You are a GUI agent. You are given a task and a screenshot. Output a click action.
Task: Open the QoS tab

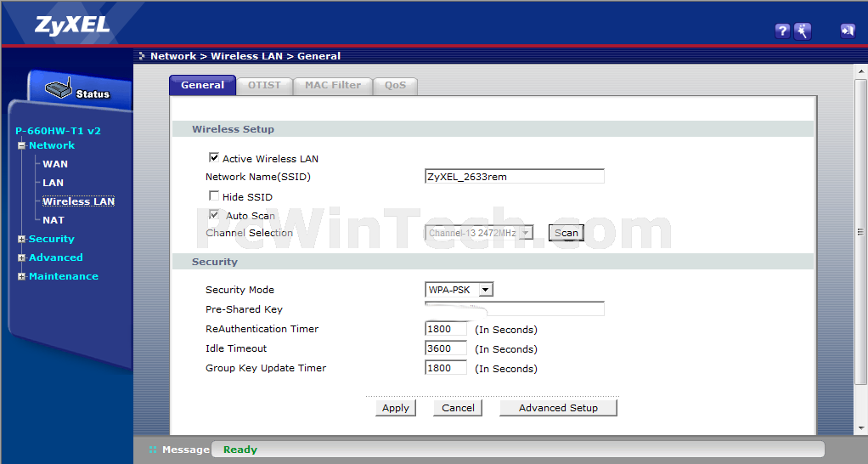pyautogui.click(x=395, y=86)
